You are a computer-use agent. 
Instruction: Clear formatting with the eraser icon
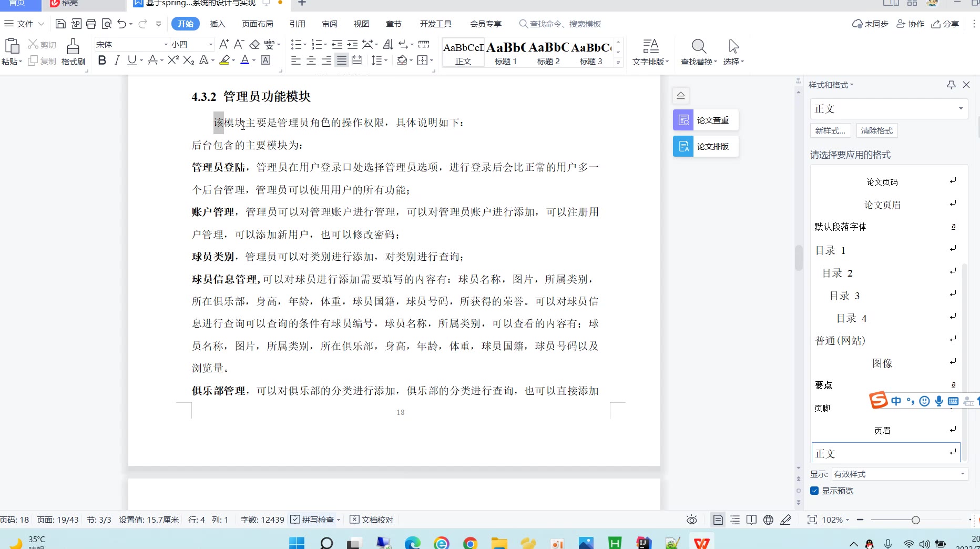point(254,44)
